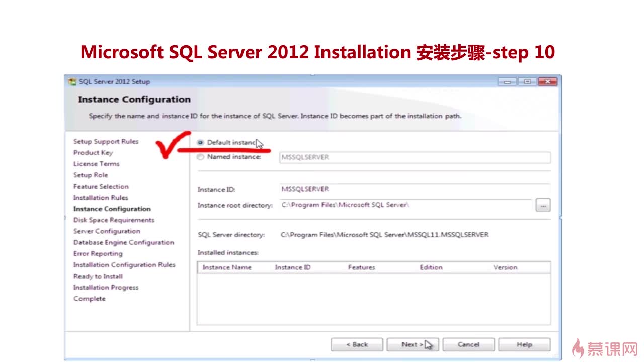Select Complete step in sidebar
The width and height of the screenshot is (644, 362).
point(90,299)
